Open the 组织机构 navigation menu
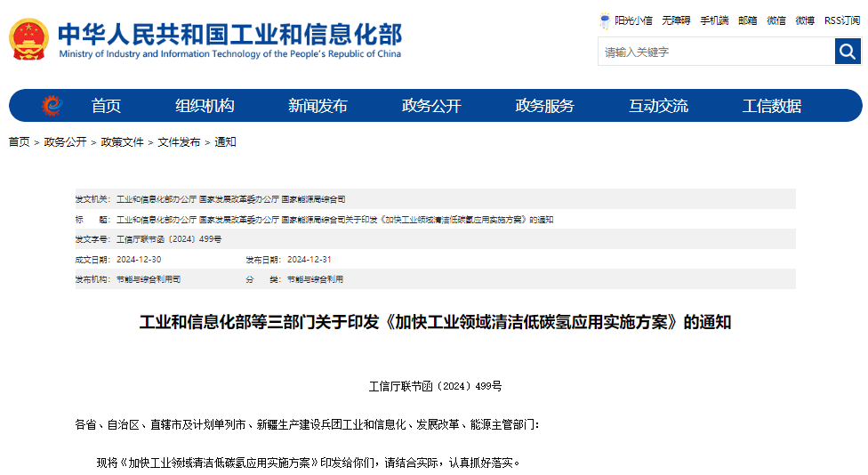Screen dimensions: 868x475 [x=205, y=106]
